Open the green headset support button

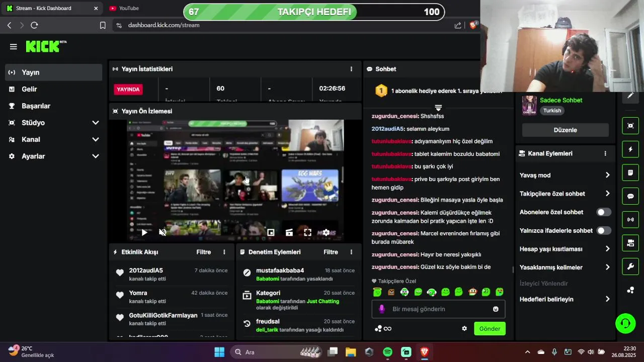[625, 323]
